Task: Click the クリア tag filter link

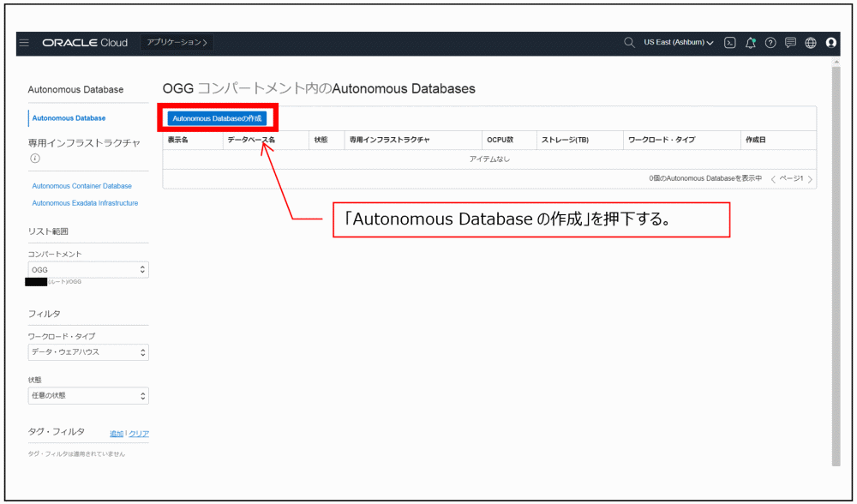Action: 139,434
